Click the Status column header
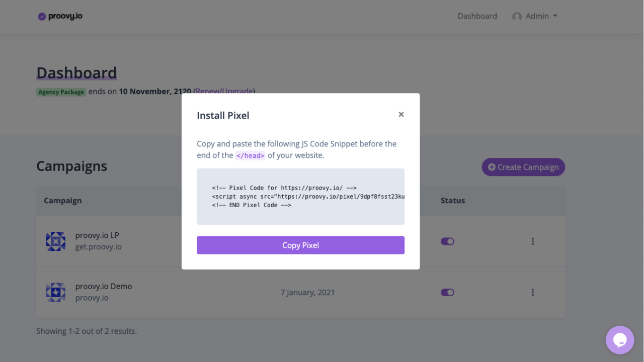Image resolution: width=644 pixels, height=362 pixels. [x=453, y=201]
